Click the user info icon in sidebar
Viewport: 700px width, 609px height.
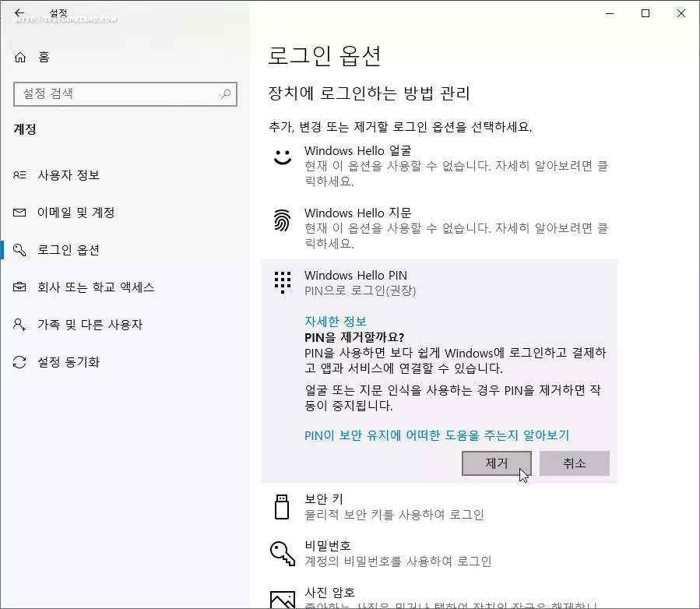pos(19,175)
